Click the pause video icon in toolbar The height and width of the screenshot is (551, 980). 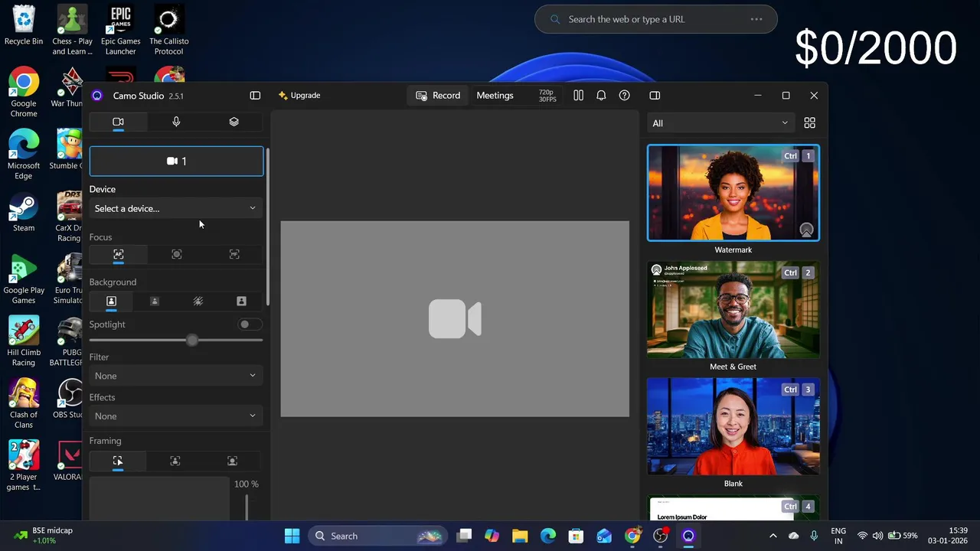(578, 96)
